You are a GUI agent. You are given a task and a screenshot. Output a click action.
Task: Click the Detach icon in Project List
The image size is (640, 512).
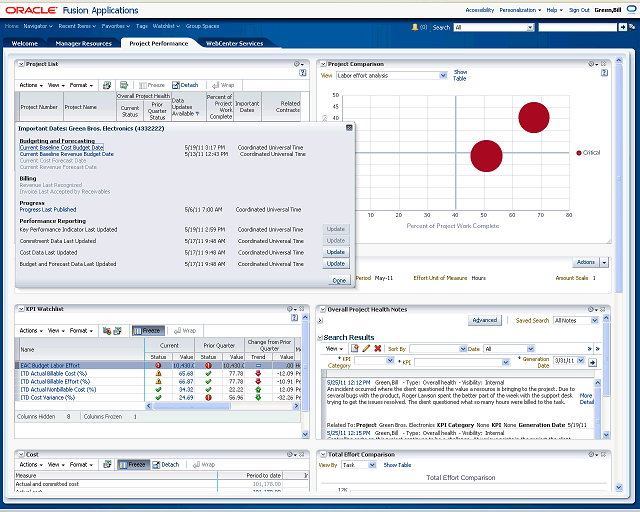(185, 85)
